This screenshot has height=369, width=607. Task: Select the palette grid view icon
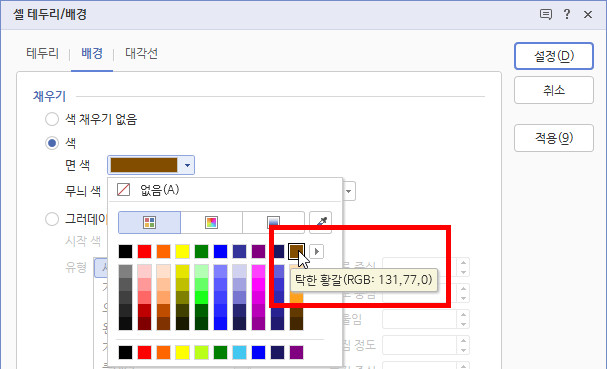[149, 223]
